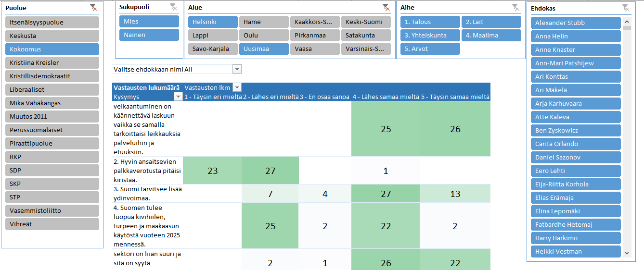Select Uusimaa in the Alue slicer
The image size is (644, 270).
tap(264, 49)
